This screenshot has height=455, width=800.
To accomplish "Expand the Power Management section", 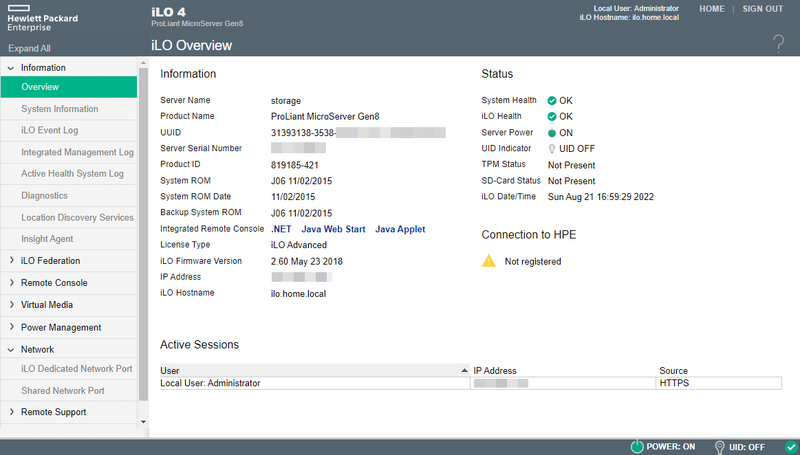I will click(11, 327).
